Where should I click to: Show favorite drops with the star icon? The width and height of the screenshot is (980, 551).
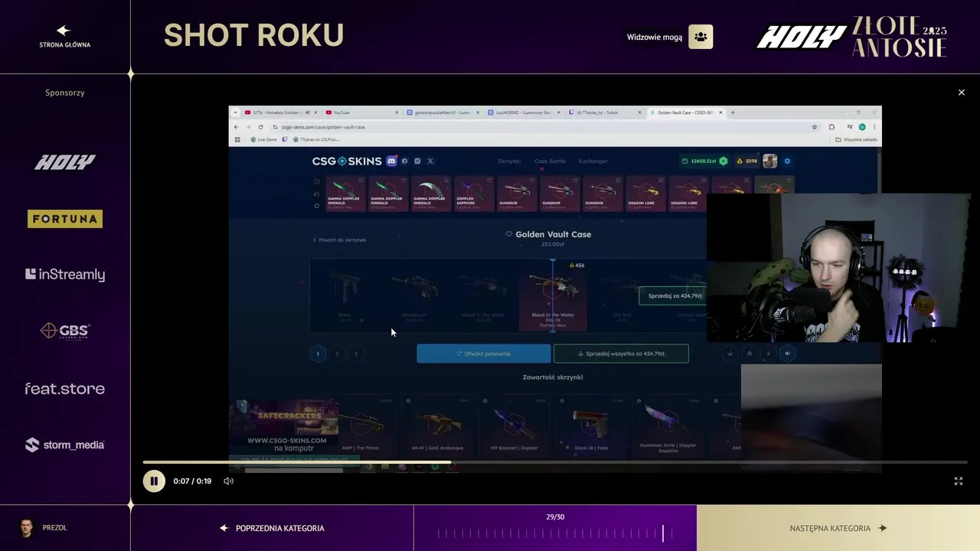point(316,205)
